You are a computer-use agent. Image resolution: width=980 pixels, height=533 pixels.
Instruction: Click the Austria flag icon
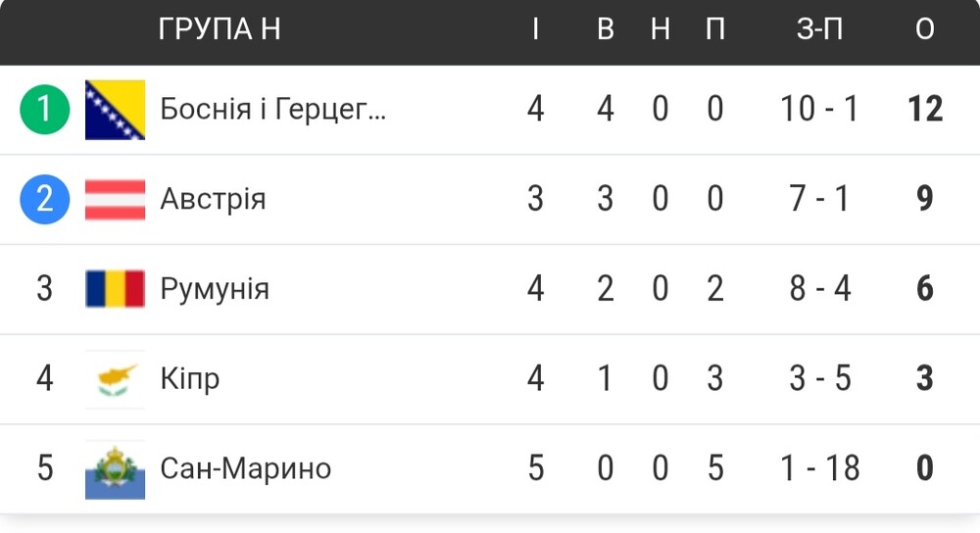pos(115,199)
